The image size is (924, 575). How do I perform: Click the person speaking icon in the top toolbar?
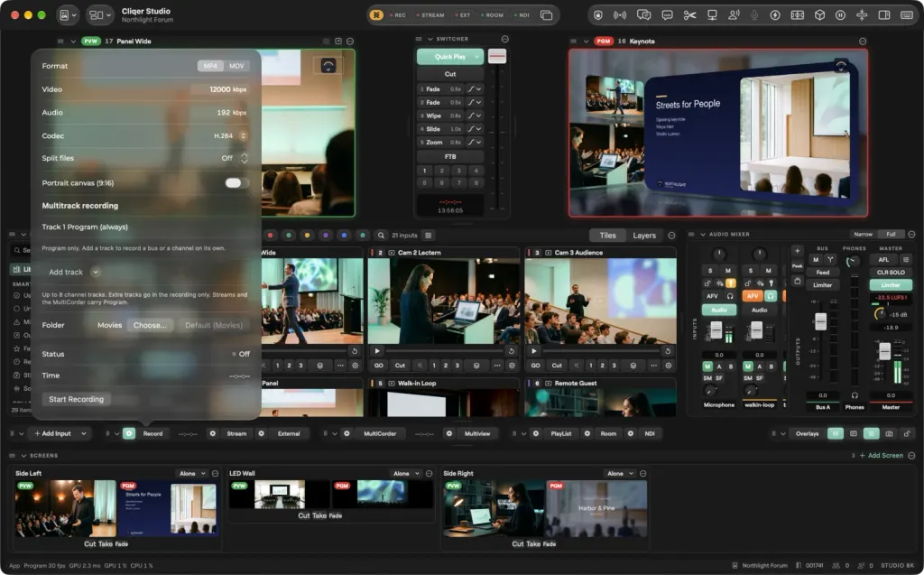(x=734, y=15)
